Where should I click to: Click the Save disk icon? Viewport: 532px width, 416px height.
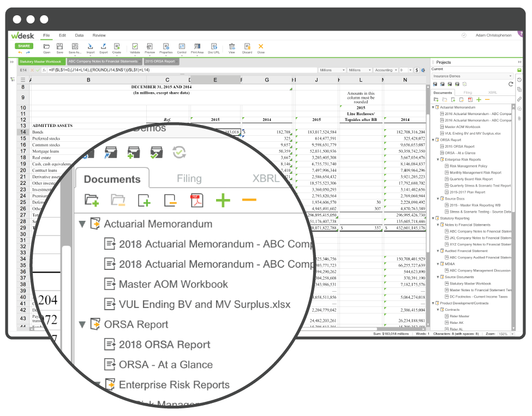point(59,46)
